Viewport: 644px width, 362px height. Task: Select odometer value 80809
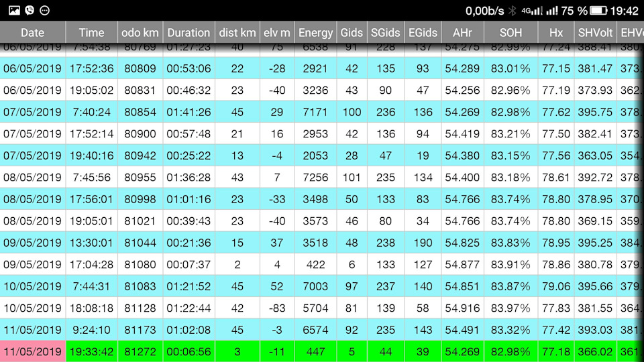pos(140,68)
